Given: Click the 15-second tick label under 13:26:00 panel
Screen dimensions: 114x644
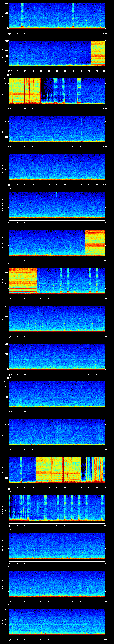Looking at the screenshot, I should pyautogui.click(x=33, y=487).
